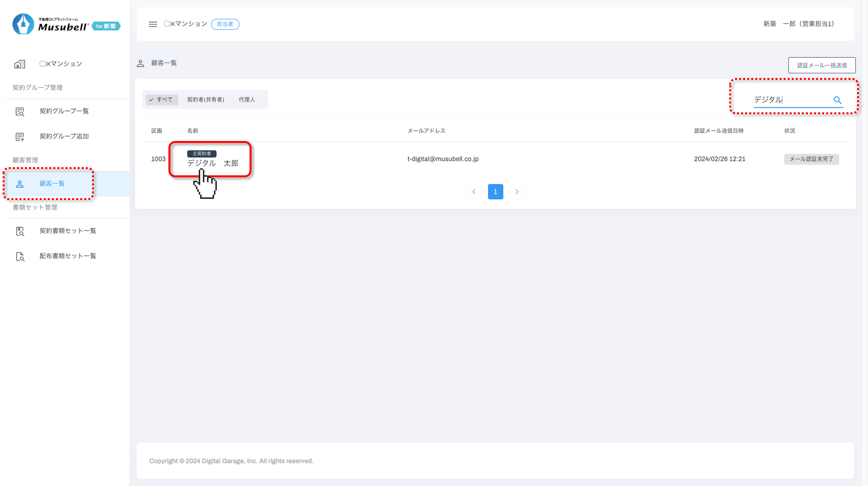This screenshot has width=868, height=486.
Task: Click 認証メール一括送信 button
Action: pos(821,65)
